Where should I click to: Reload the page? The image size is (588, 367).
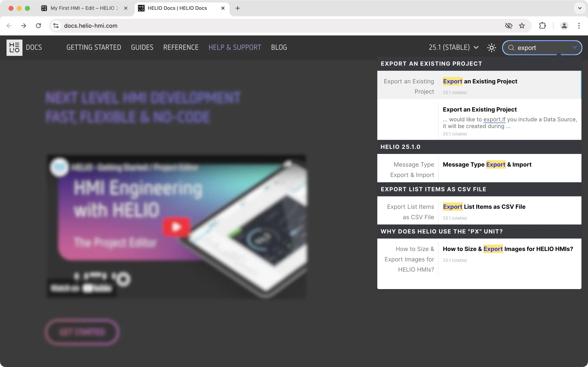click(38, 26)
